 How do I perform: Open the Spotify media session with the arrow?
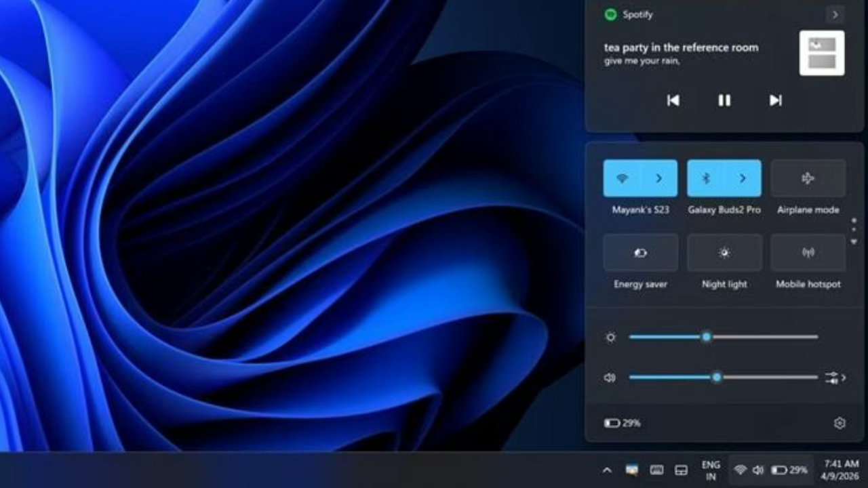tap(835, 14)
